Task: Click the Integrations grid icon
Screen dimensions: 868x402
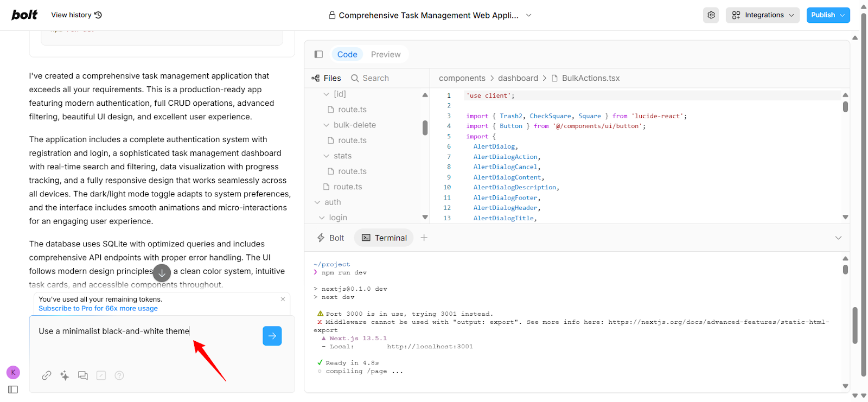Action: coord(736,15)
